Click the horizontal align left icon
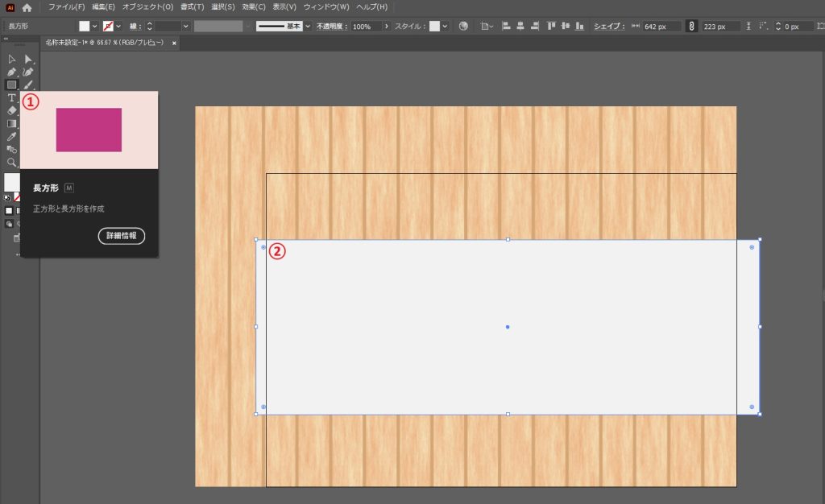Image resolution: width=825 pixels, height=504 pixels. 507,26
